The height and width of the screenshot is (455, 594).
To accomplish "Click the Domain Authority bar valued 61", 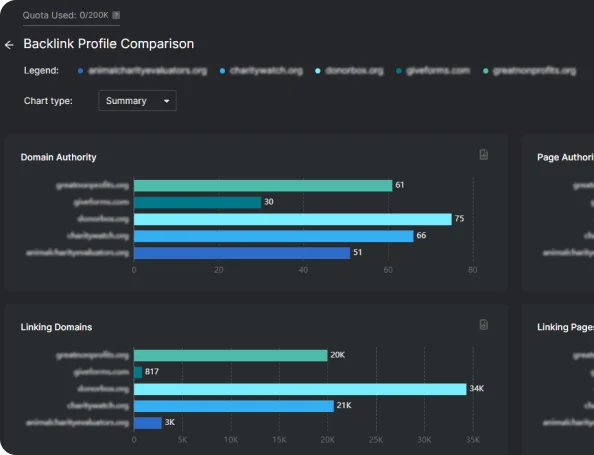I will coord(263,186).
